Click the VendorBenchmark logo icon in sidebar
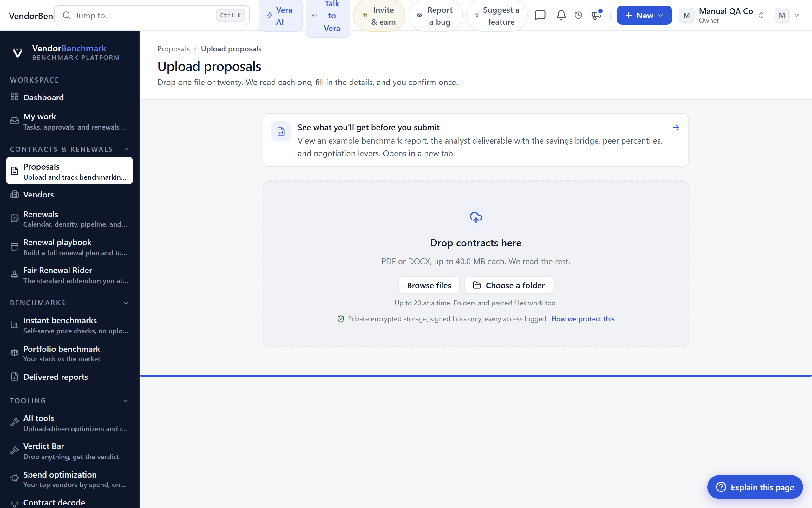 coord(17,53)
